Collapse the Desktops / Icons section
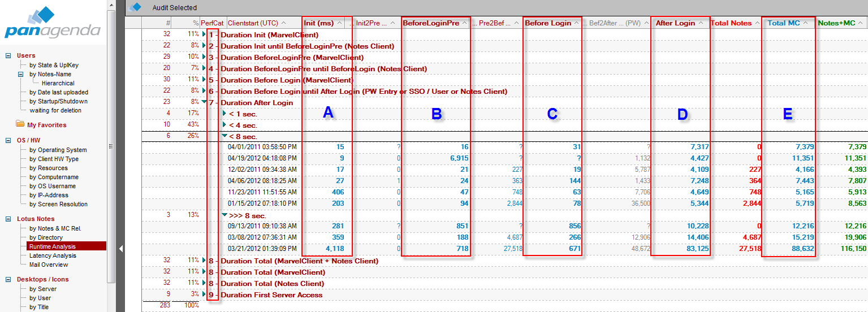Screen dimensions: 868x312 (x=8, y=279)
